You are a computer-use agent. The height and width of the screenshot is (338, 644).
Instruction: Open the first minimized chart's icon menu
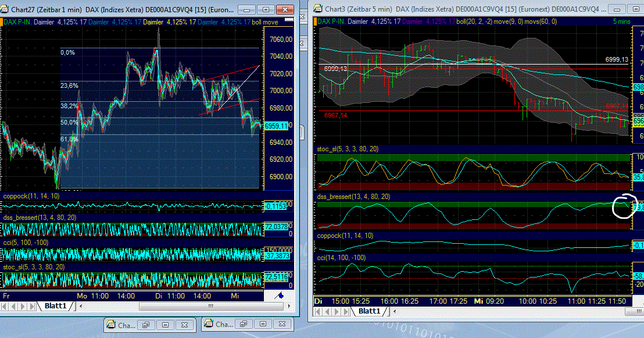110,325
